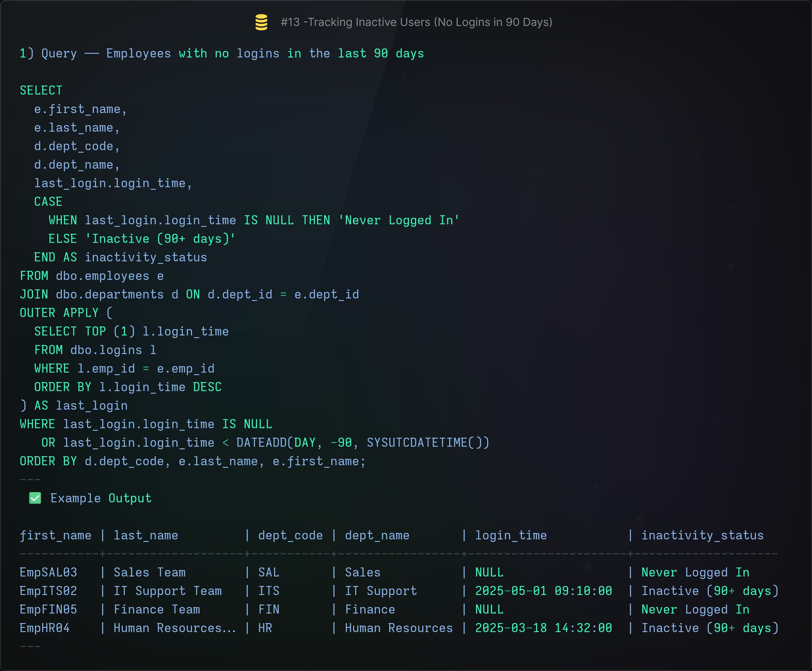Click the line 'FROM dbo.logins l'
The image size is (812, 671).
tap(95, 350)
